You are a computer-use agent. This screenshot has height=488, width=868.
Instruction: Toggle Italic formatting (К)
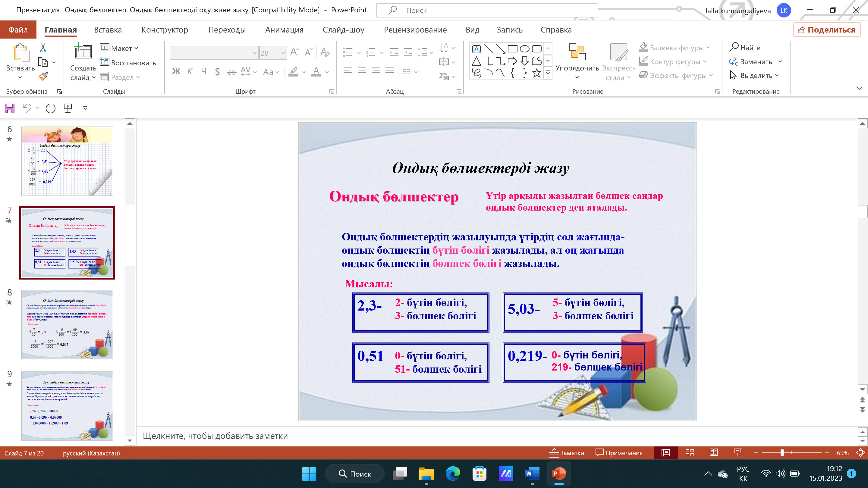click(190, 71)
